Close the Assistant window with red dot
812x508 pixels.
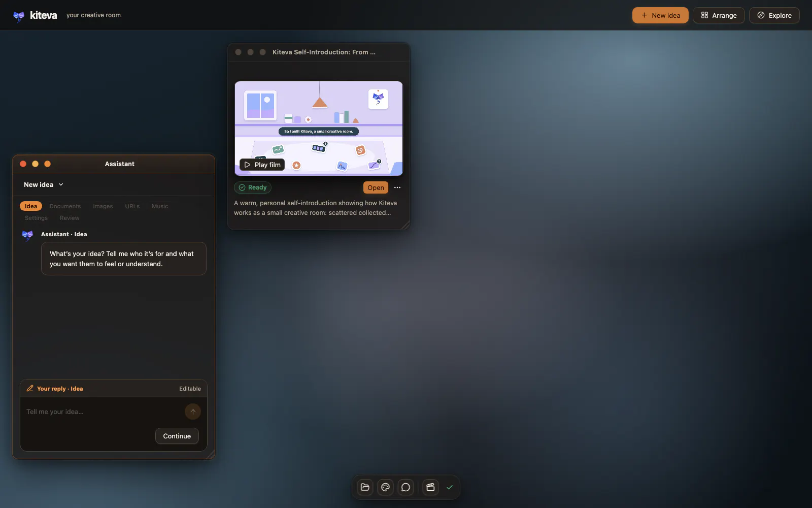click(23, 164)
